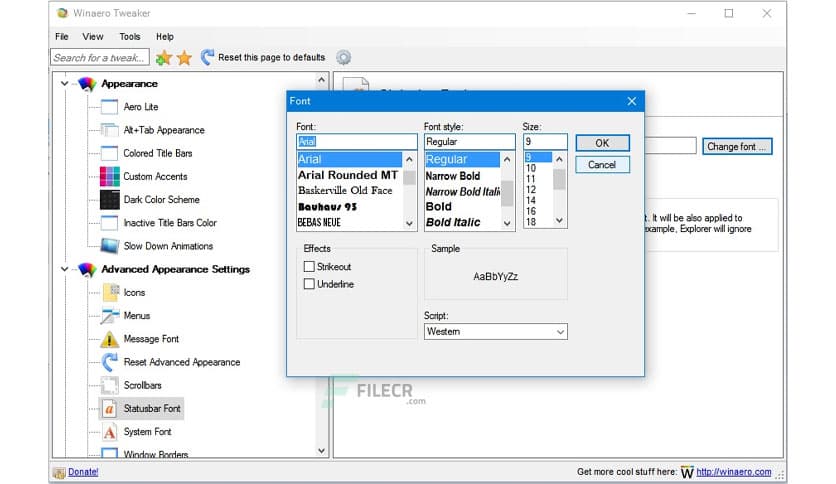Click Reset this page to defaults
This screenshot has height=484, width=836.
click(x=263, y=57)
